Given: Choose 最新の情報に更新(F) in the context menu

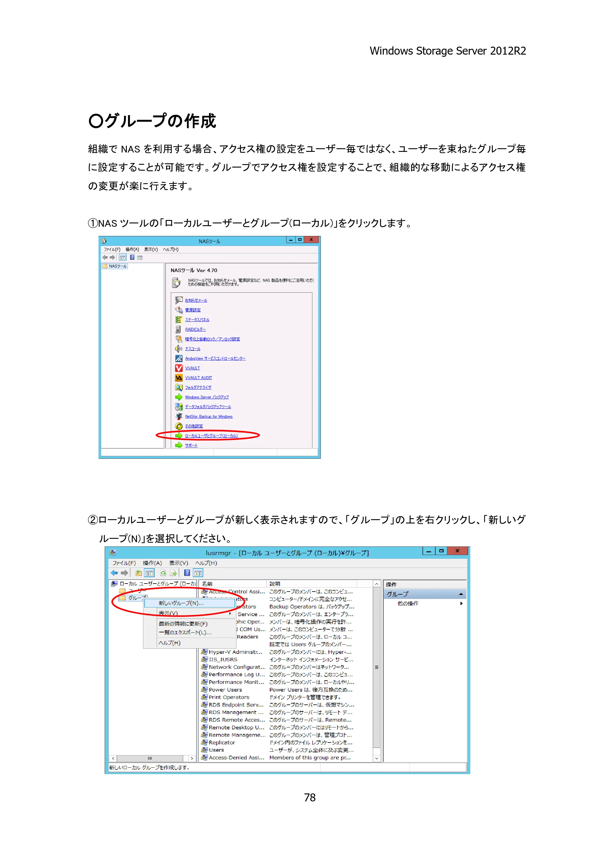Looking at the screenshot, I should (190, 624).
